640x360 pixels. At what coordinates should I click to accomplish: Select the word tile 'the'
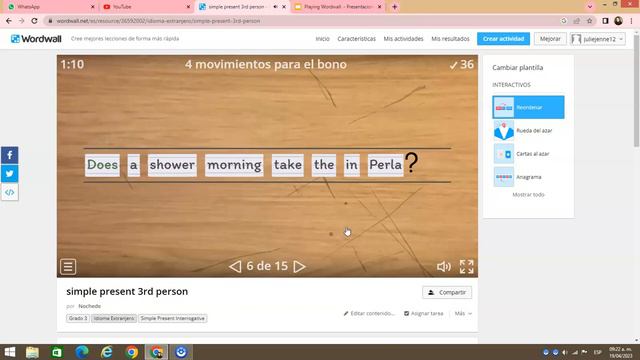coord(324,165)
